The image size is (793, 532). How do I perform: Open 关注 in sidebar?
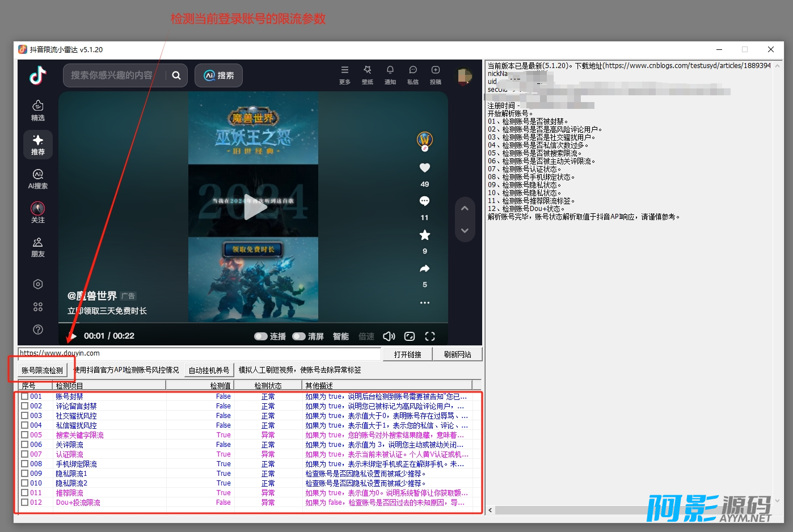pos(38,213)
